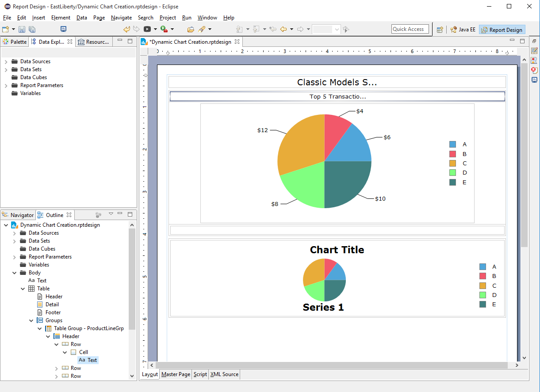Open the Run Last Tool dropdown arrow
The height and width of the screenshot is (392, 540).
pyautogui.click(x=172, y=29)
